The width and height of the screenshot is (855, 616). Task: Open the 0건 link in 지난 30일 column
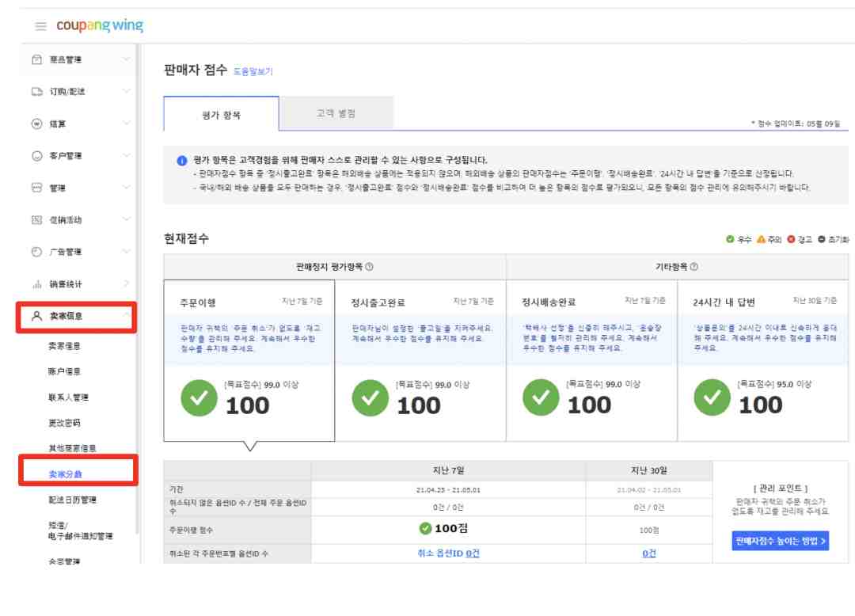649,553
